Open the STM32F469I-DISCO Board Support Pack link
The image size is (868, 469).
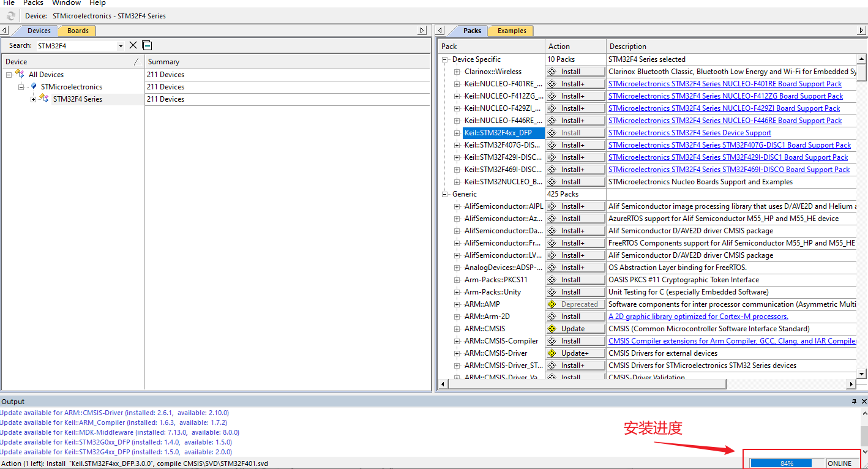pos(729,170)
